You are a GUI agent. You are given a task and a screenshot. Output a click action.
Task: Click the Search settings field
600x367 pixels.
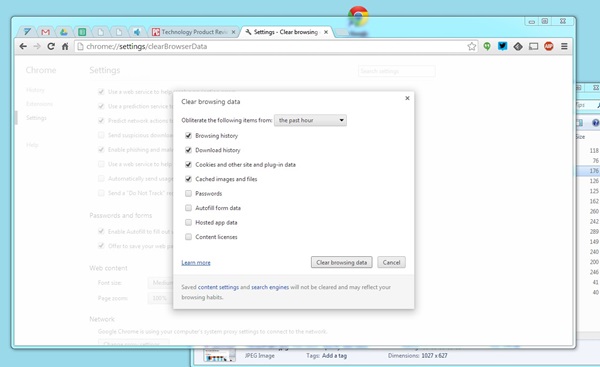(x=396, y=71)
